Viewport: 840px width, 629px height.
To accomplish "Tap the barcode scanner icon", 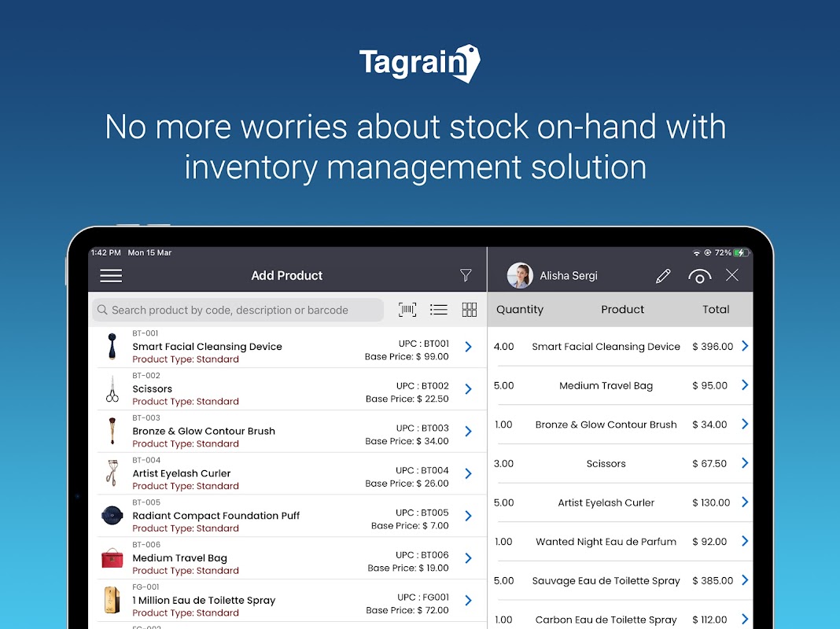I will pyautogui.click(x=407, y=310).
